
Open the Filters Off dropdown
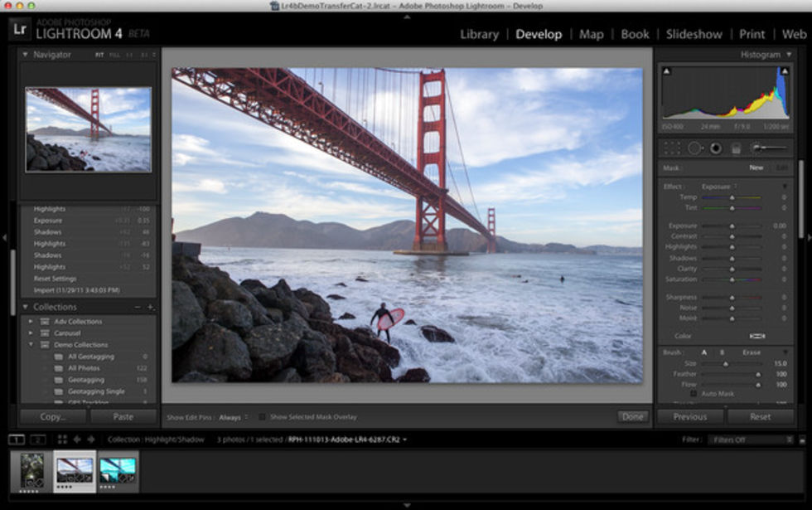(x=750, y=440)
